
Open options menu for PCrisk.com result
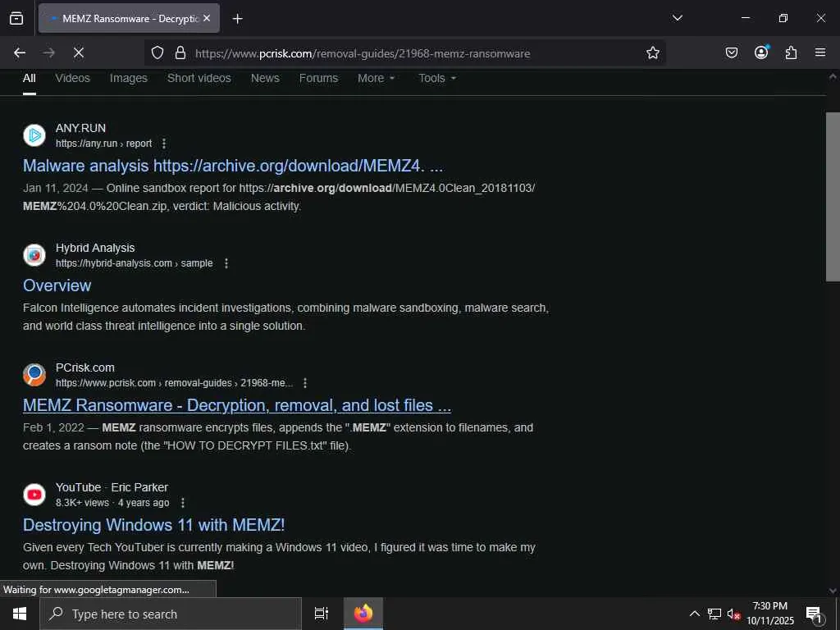coord(305,383)
